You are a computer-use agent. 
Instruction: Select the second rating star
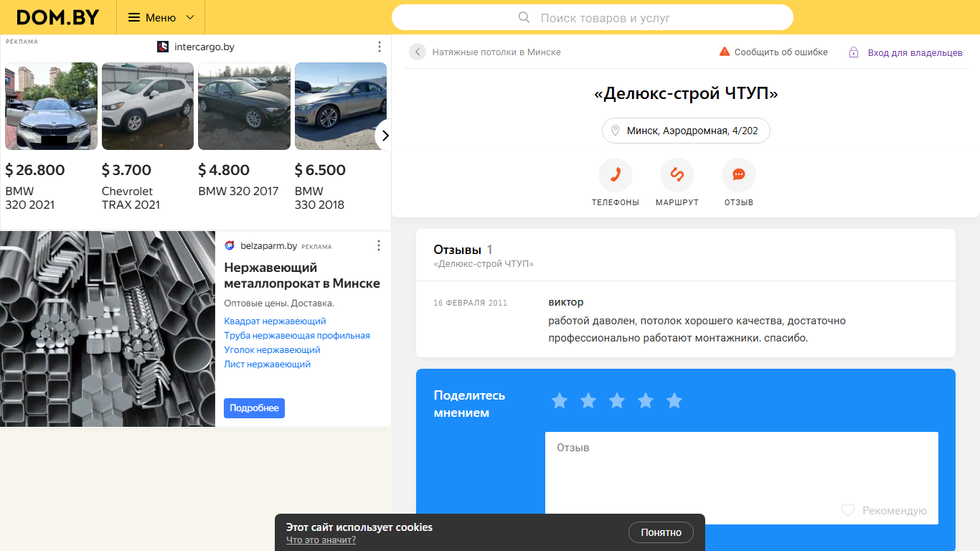(588, 400)
